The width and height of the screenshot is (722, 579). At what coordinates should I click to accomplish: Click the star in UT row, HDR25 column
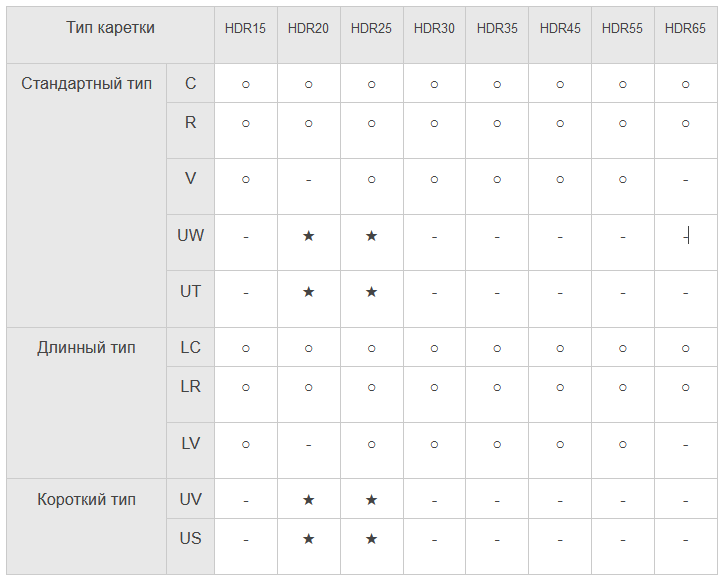pos(372,292)
